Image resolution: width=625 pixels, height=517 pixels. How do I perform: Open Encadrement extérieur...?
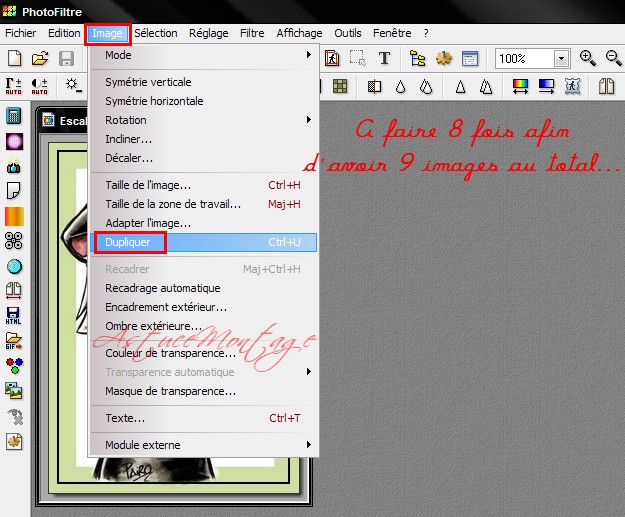[x=204, y=307]
